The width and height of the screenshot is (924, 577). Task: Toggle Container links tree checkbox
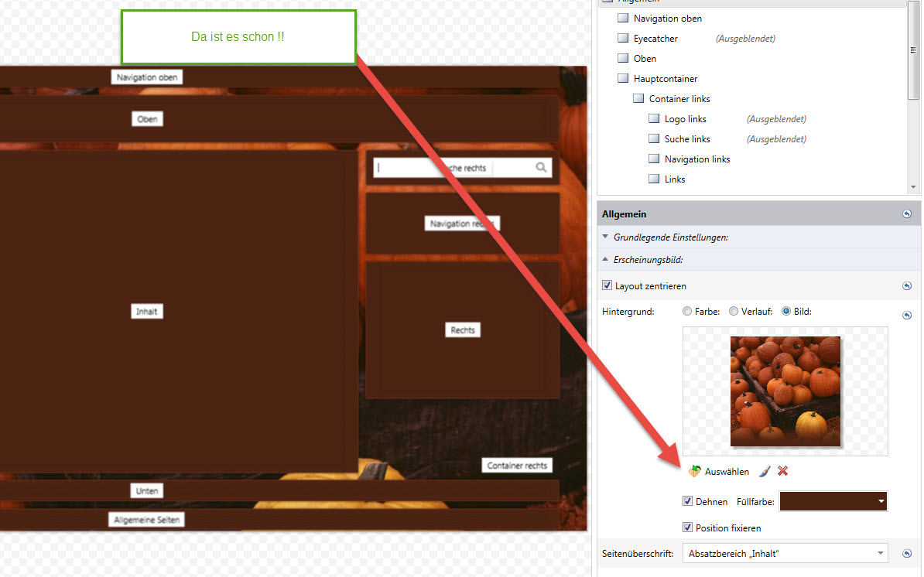[x=638, y=98]
